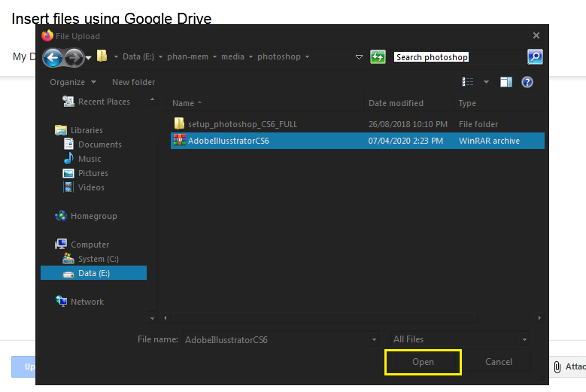Select phan-mem in the address path
586x392 pixels.
(x=187, y=56)
